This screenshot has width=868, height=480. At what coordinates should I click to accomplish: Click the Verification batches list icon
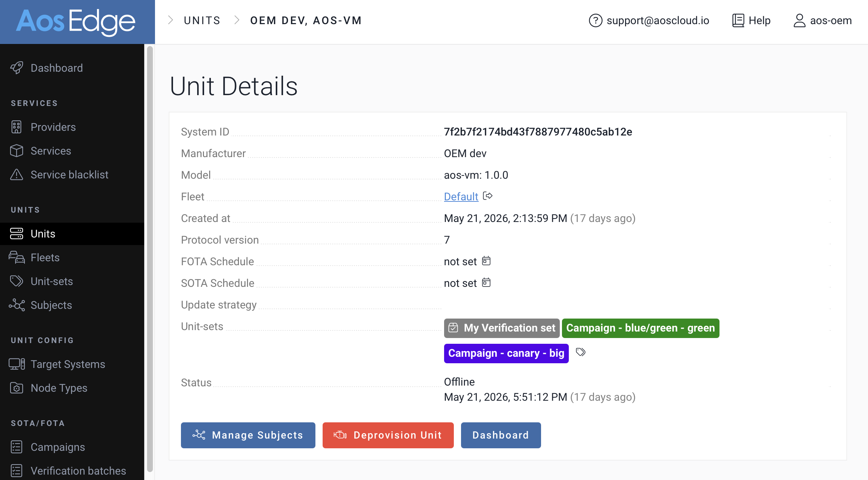[17, 471]
